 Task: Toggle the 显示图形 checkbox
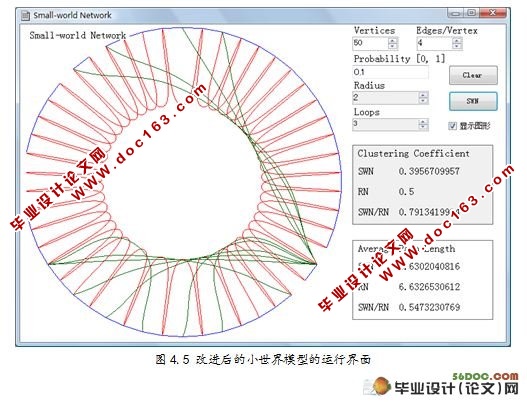pos(452,126)
